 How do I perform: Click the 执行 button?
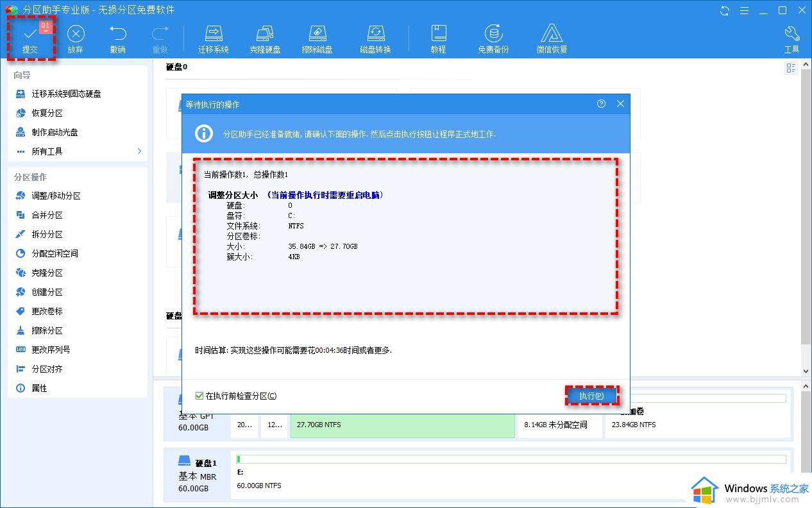(591, 396)
